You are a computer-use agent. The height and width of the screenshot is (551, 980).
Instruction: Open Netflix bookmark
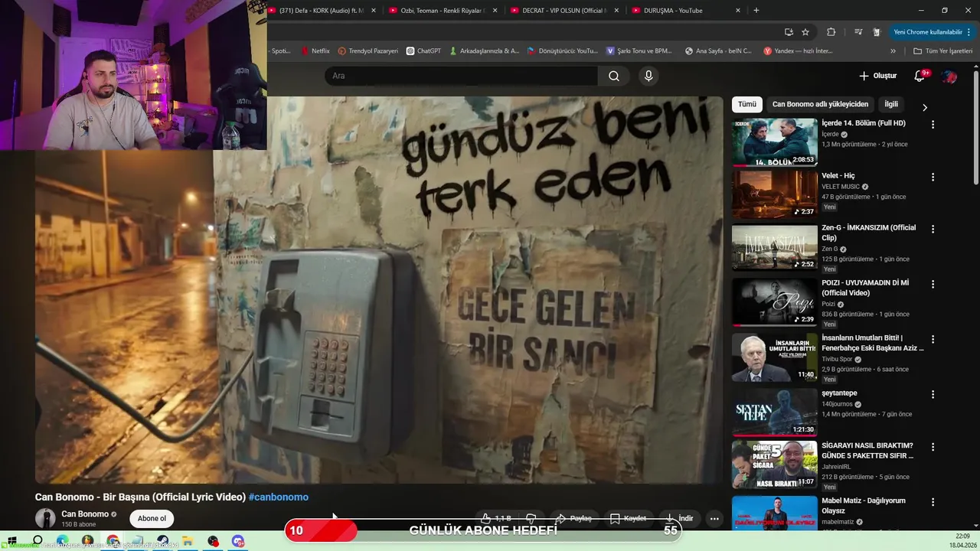pyautogui.click(x=315, y=51)
